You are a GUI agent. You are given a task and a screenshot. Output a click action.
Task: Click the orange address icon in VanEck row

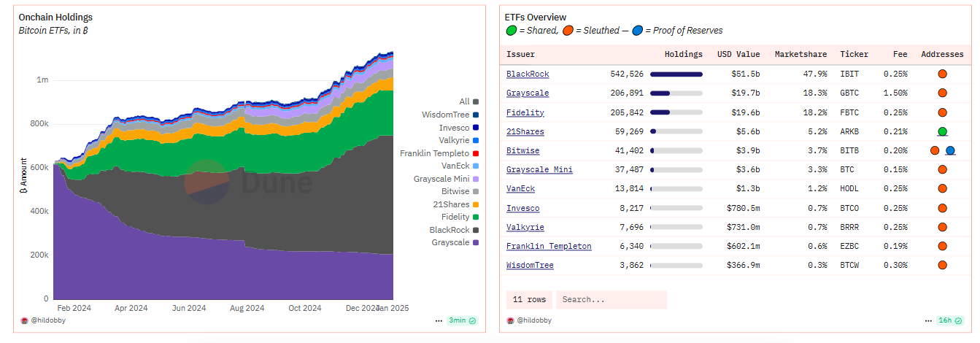[x=942, y=188]
